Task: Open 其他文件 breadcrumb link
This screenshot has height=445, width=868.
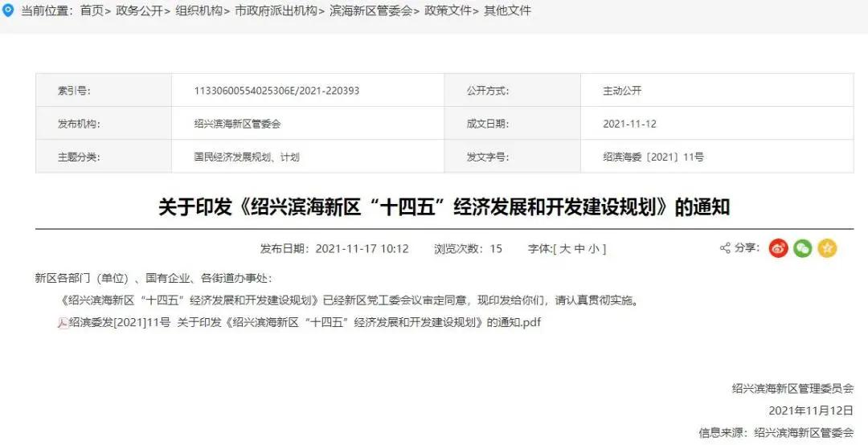Action: point(508,11)
